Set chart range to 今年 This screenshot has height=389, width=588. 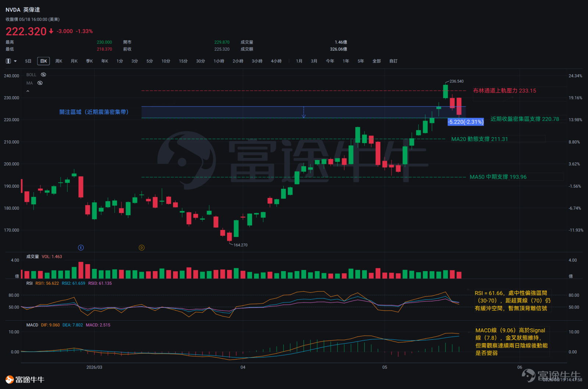(330, 61)
